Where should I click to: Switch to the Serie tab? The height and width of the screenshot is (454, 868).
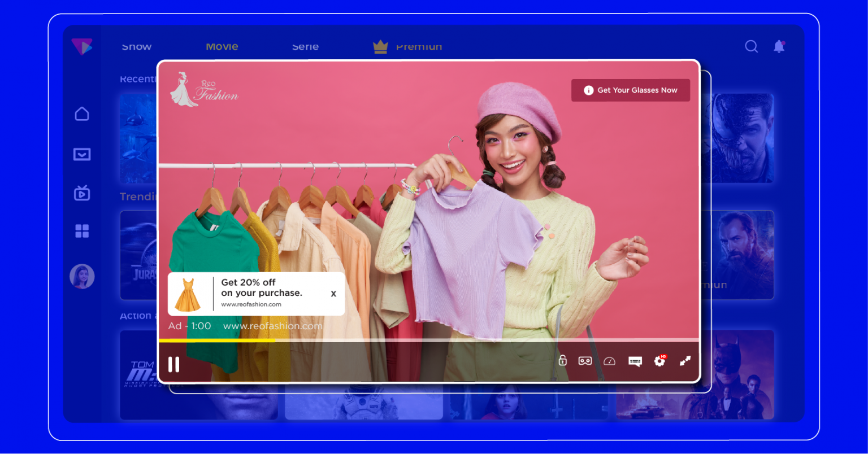click(305, 46)
